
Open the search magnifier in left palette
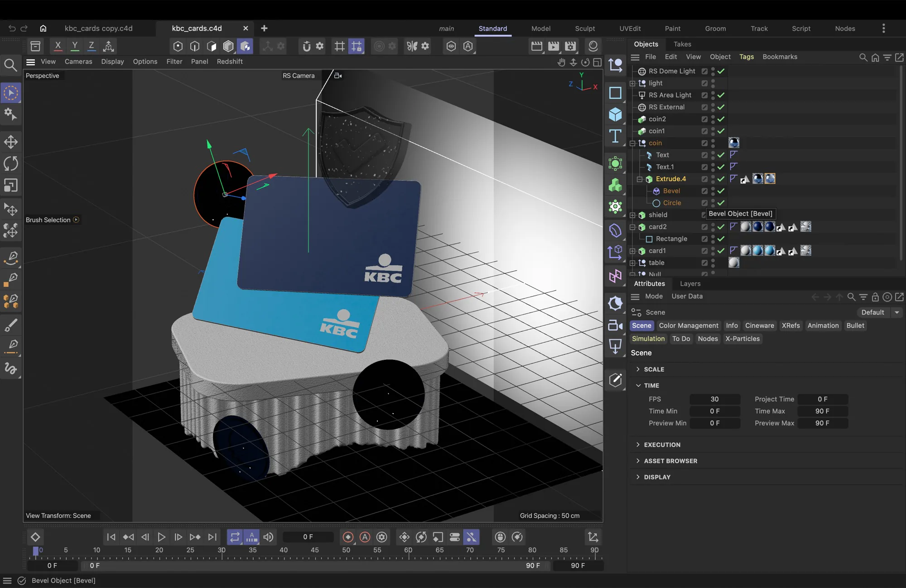click(10, 65)
